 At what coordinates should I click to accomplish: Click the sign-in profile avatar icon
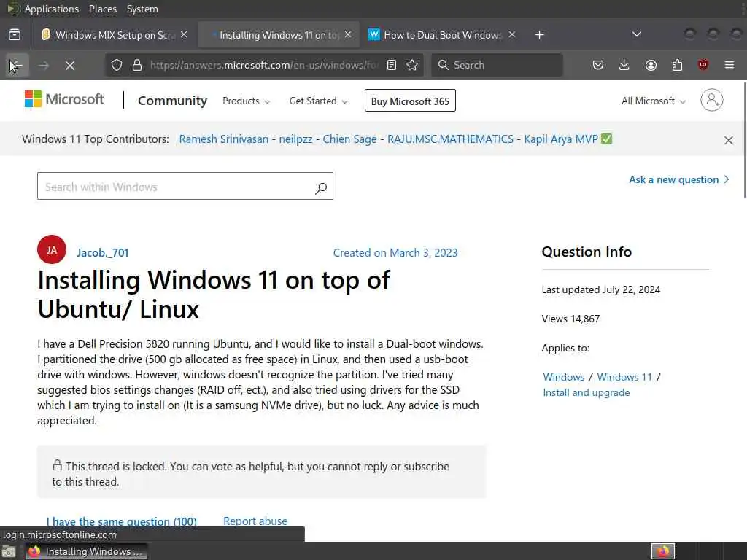712,100
